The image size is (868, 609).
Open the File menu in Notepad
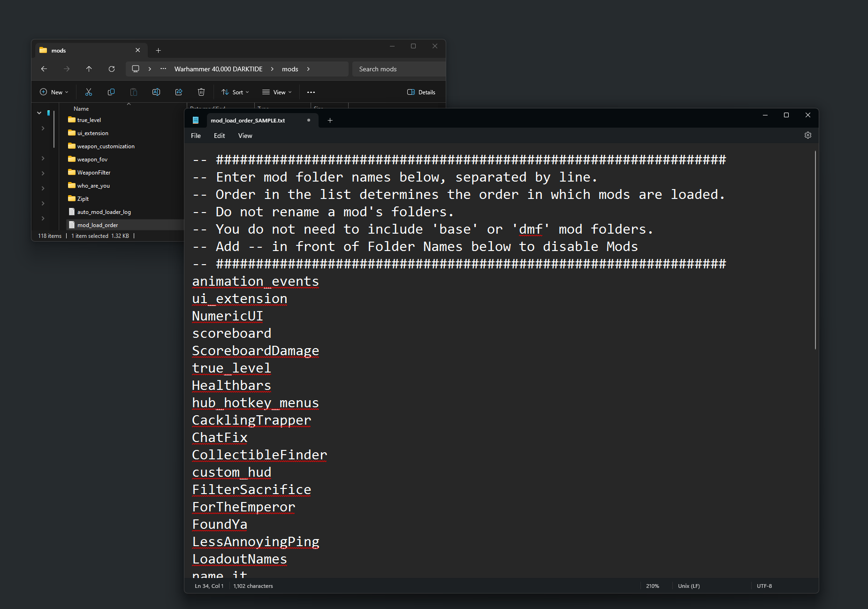196,136
